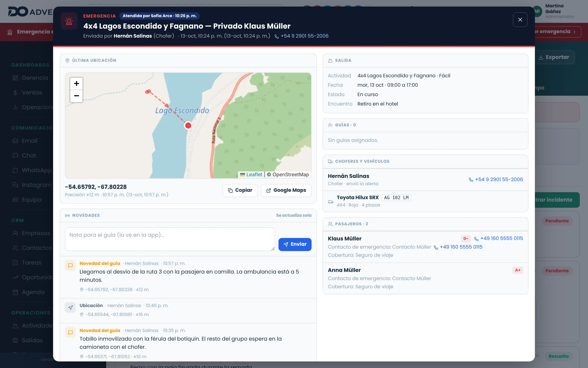Click the emergency banner siren icon

pos(10,32)
